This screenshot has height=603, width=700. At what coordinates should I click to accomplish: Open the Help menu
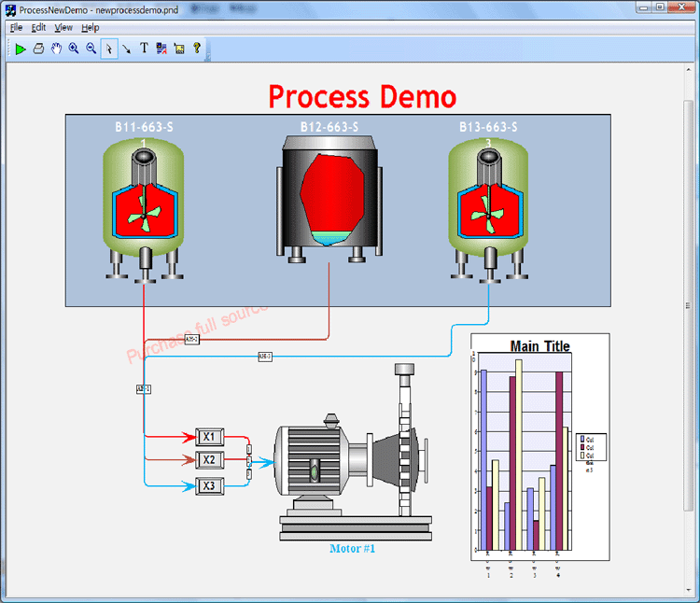[91, 28]
